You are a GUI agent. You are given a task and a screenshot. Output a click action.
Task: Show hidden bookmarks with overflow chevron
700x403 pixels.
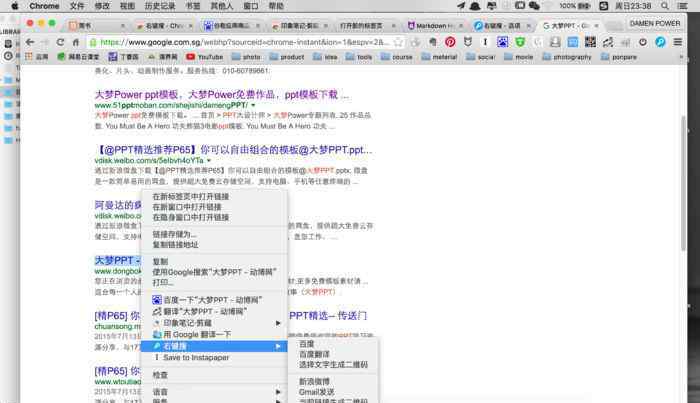(x=681, y=57)
